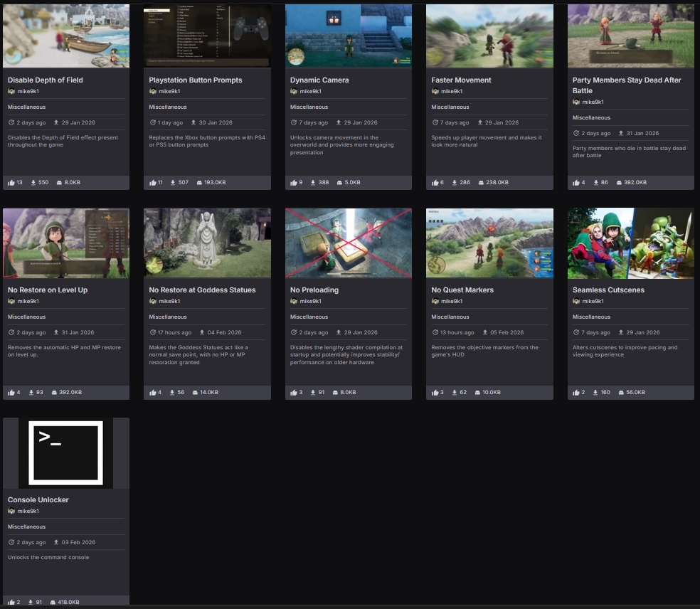Select the Miscellaneous category under Faster Movement

[450, 107]
